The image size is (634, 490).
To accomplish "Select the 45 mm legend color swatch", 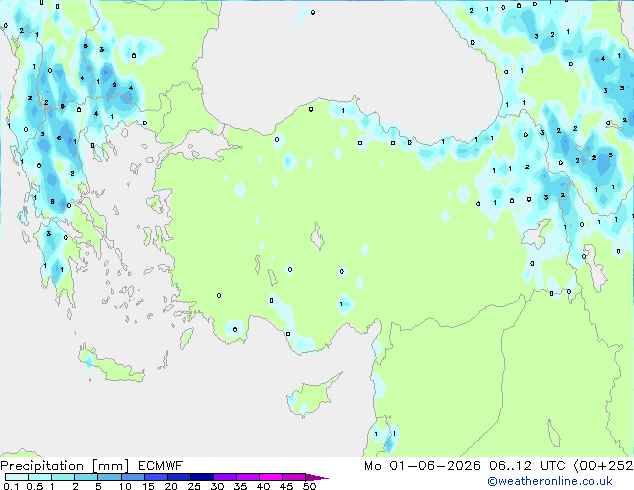I will (294, 477).
